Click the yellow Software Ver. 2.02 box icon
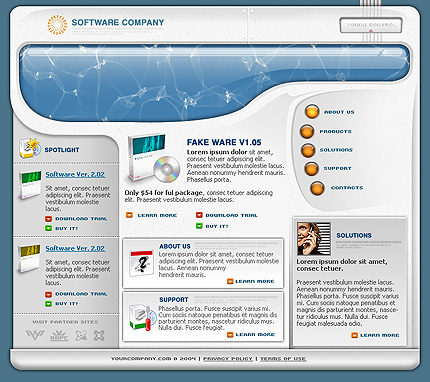 point(30,259)
